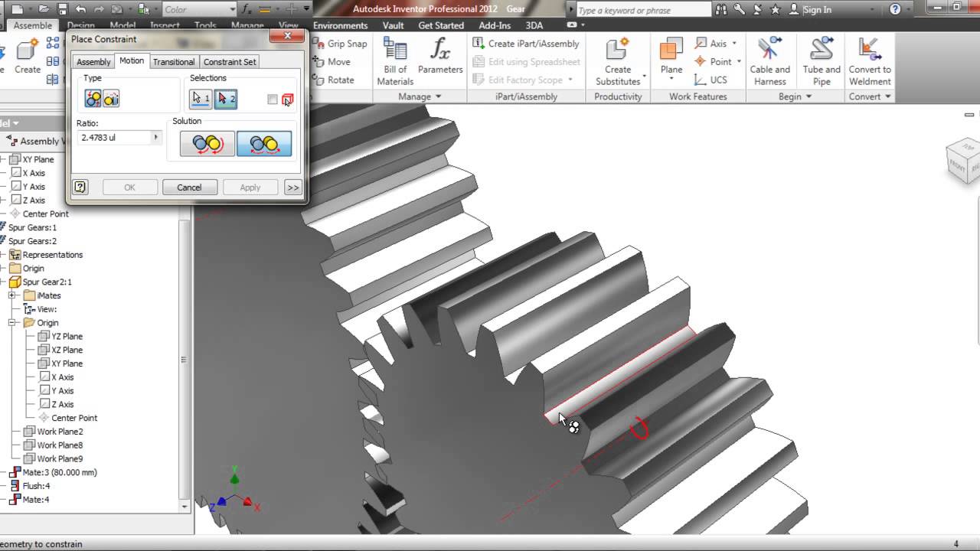Choose the Forward rotation solution
The image size is (980, 551).
207,144
